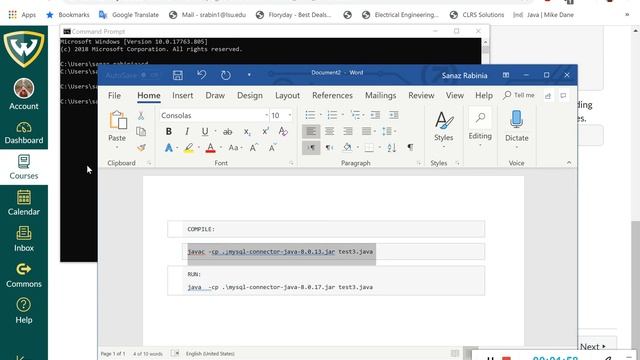Open the File menu in Word
640x360 pixels.
point(114,96)
